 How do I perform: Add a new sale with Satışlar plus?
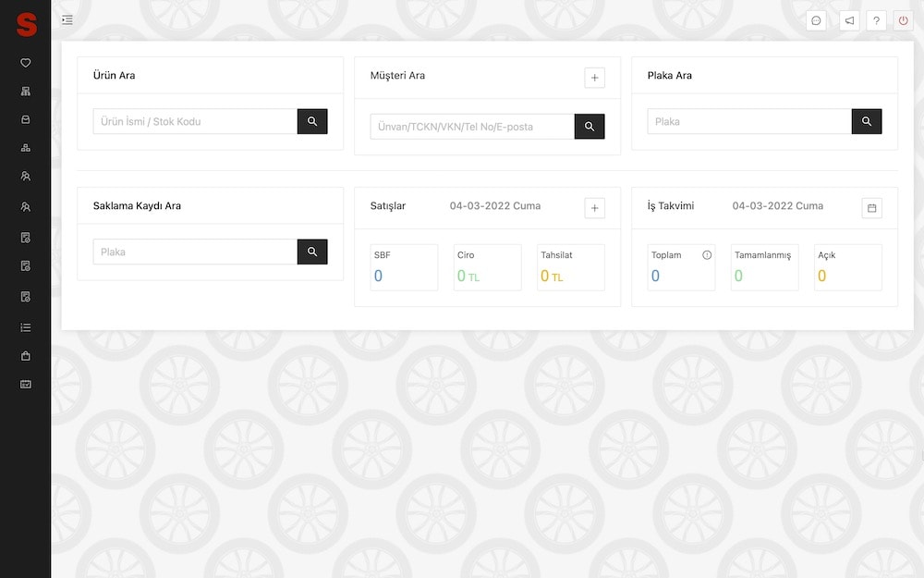(x=594, y=208)
